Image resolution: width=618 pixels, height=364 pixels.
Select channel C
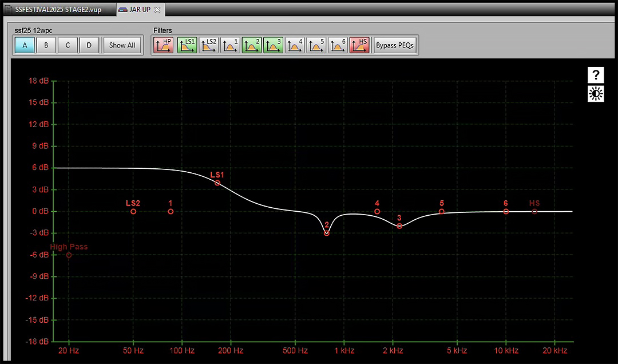coord(68,45)
